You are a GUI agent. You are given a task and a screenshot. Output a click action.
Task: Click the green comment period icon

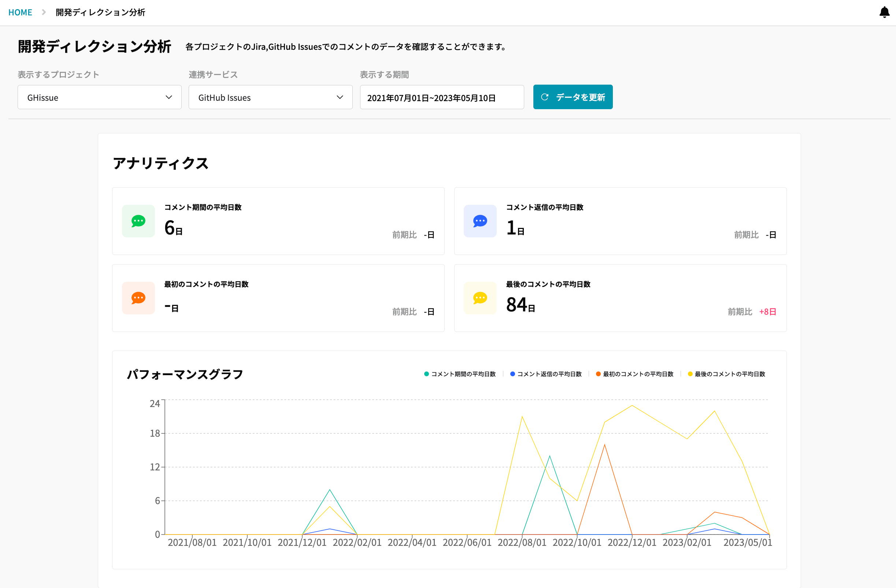tap(138, 221)
